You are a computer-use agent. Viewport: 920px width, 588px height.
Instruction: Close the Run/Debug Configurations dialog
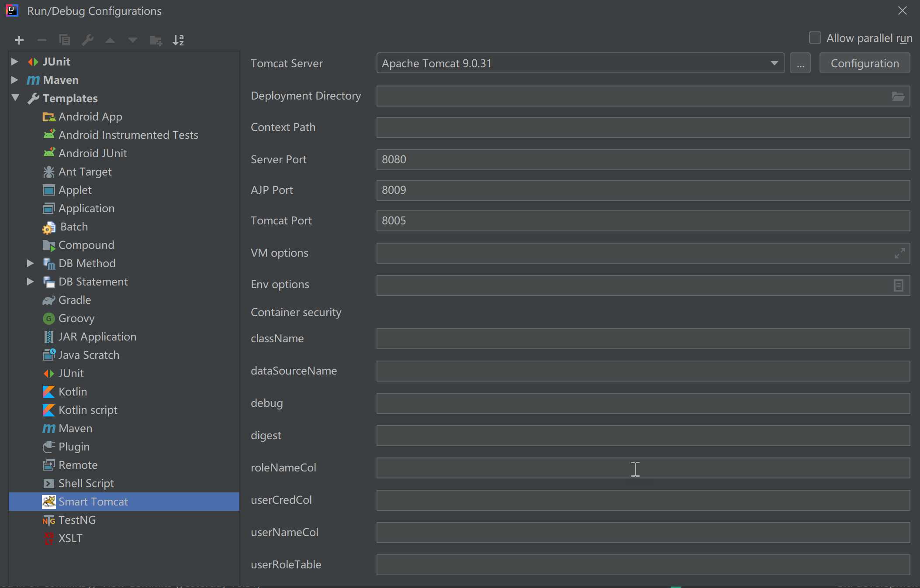tap(903, 10)
